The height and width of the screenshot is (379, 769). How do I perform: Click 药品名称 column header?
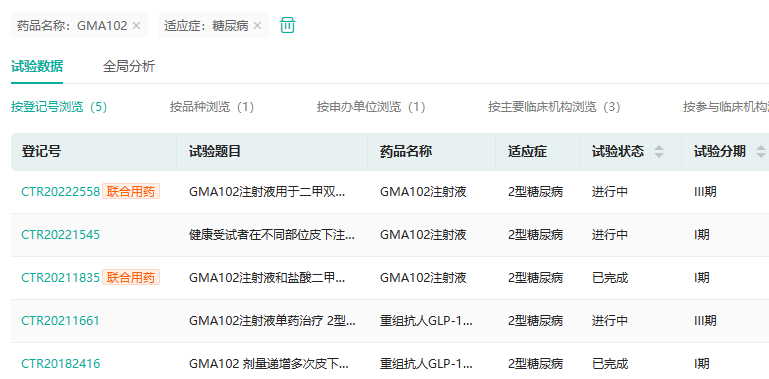pyautogui.click(x=406, y=152)
